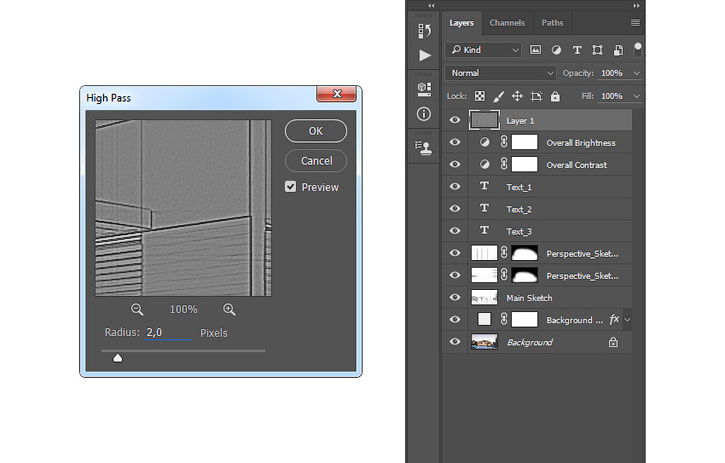Open the History panel icon

pos(424,31)
